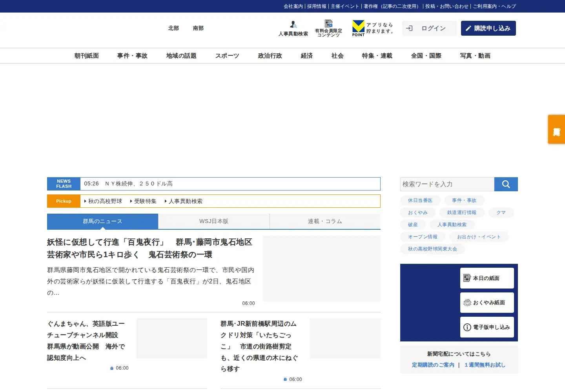Image resolution: width=565 pixels, height=392 pixels.
Task: Go to 地域の話題 section
Action: pos(181,56)
